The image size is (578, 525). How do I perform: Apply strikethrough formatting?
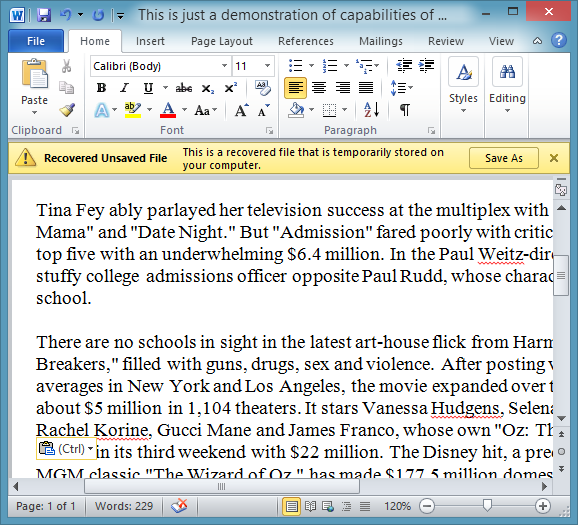pos(184,88)
